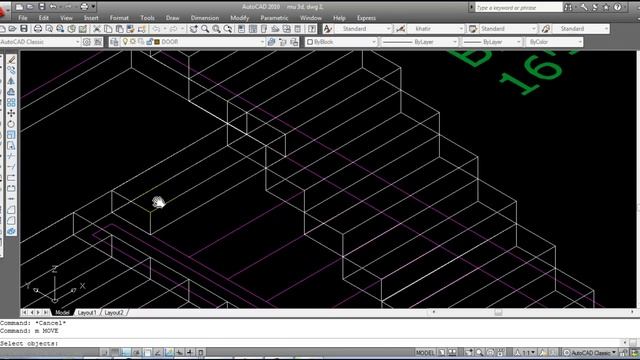Viewport: 640px width, 360px height.
Task: Click the Cut scissors icon
Action: (x=97, y=29)
